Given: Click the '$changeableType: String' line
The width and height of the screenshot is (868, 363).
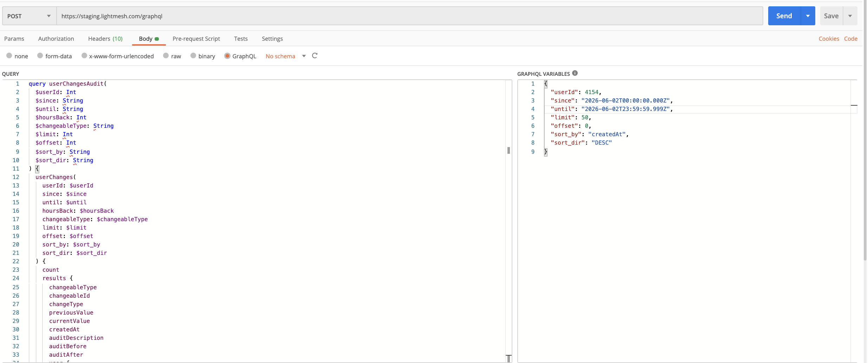Looking at the screenshot, I should pyautogui.click(x=75, y=126).
